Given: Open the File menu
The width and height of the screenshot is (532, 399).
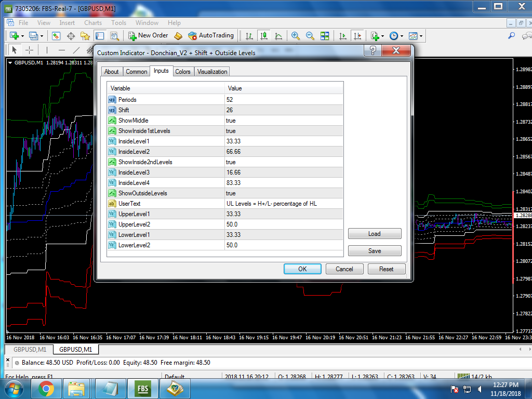Looking at the screenshot, I should [23, 23].
